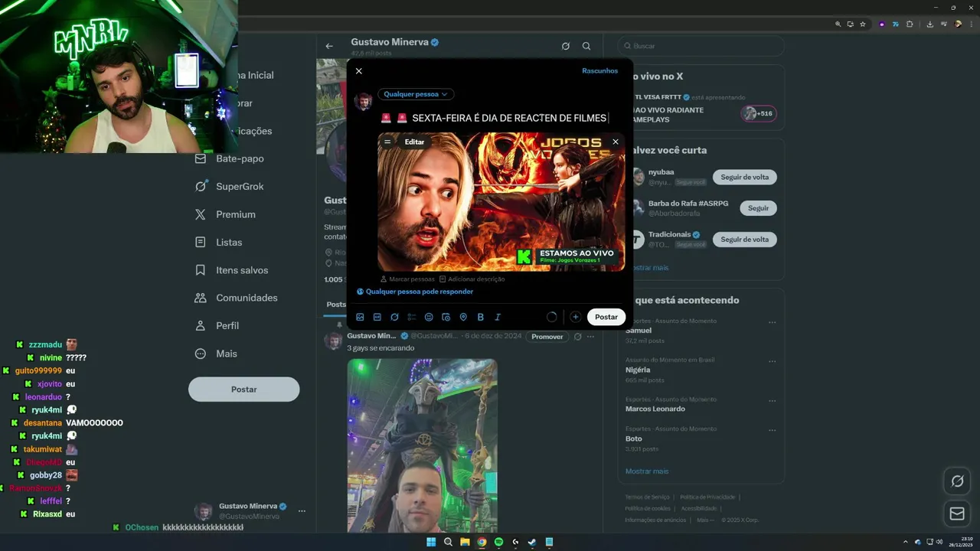Open the Qualquer pessoa audience dropdown

pyautogui.click(x=416, y=94)
